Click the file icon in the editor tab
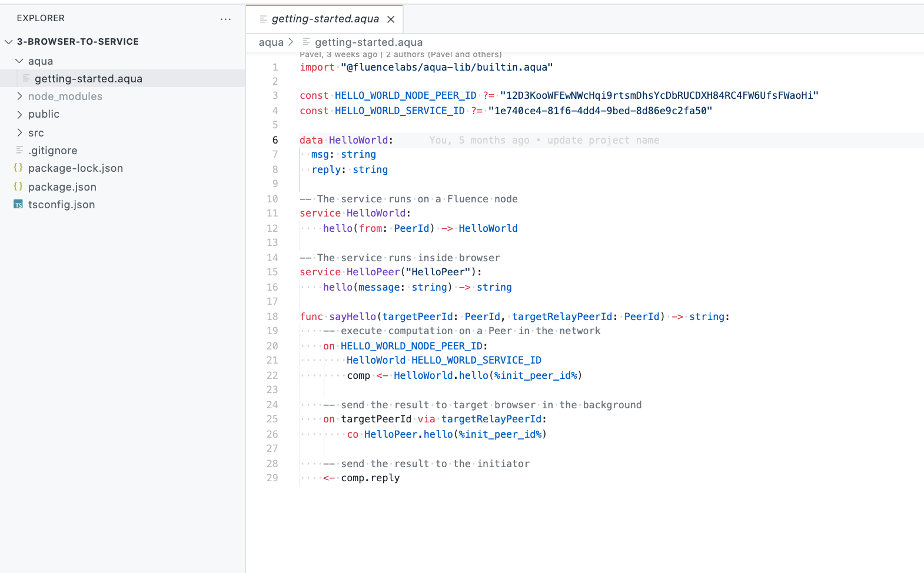This screenshot has height=573, width=924. point(263,19)
